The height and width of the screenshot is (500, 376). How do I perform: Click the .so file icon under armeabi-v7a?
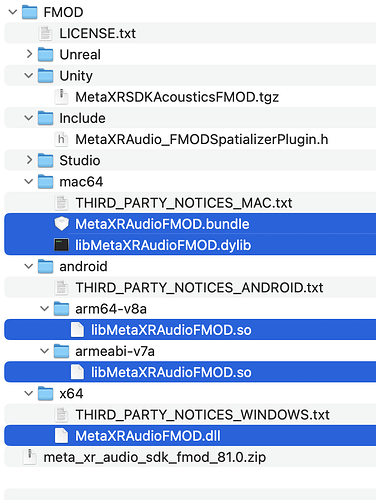(x=77, y=372)
